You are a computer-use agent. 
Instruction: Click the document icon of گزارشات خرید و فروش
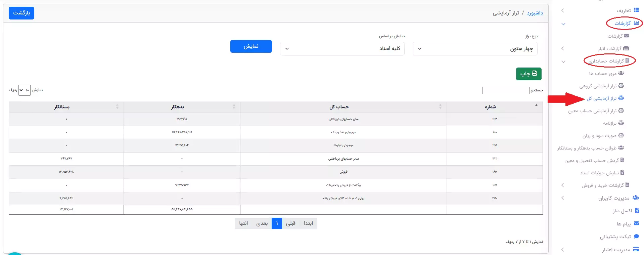coord(627,185)
